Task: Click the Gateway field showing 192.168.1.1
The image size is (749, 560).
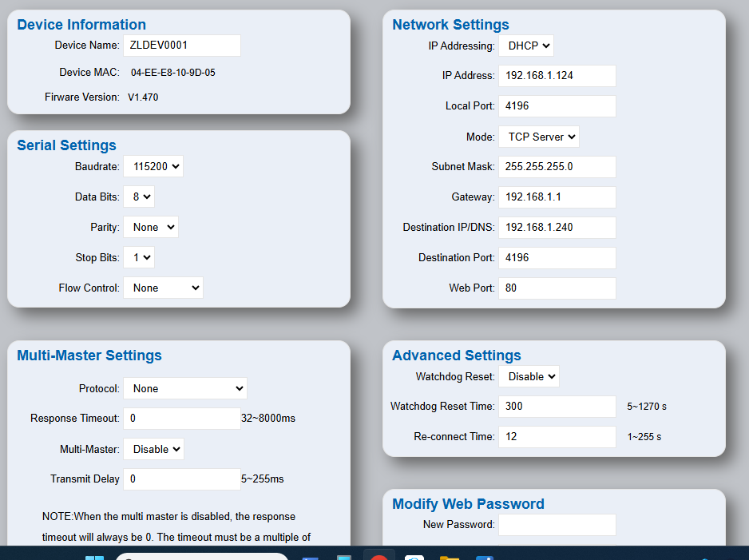Action: (x=557, y=197)
